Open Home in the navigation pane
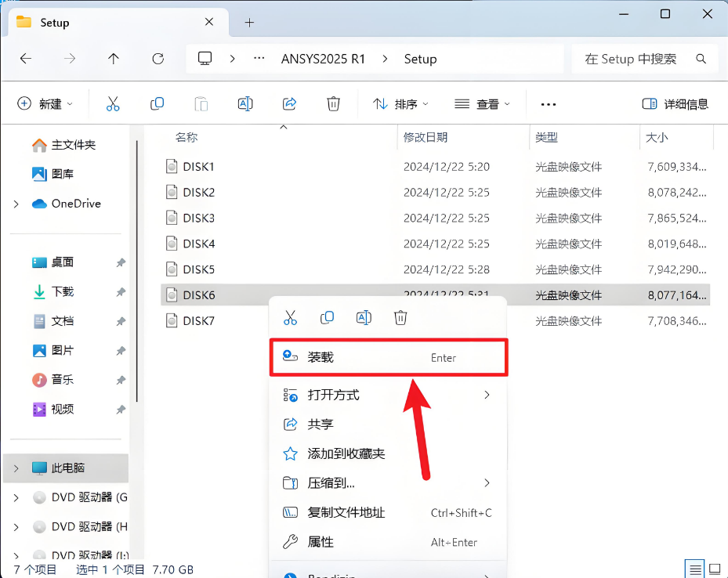 (63, 145)
